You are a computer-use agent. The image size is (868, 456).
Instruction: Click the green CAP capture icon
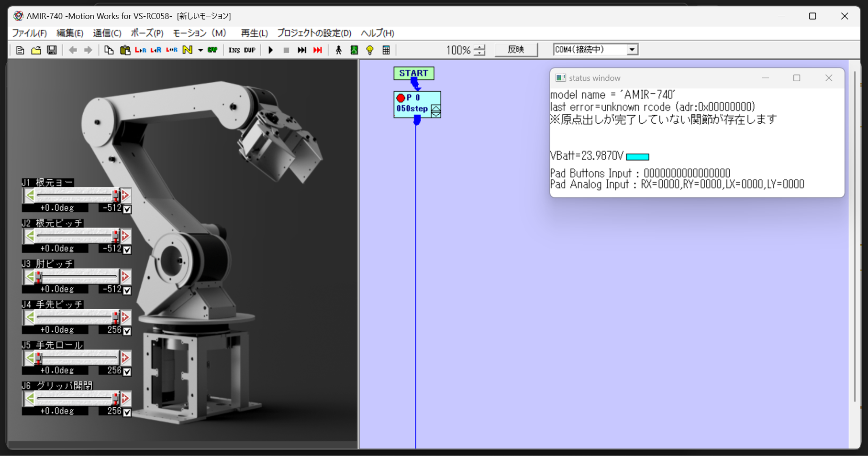pyautogui.click(x=212, y=50)
